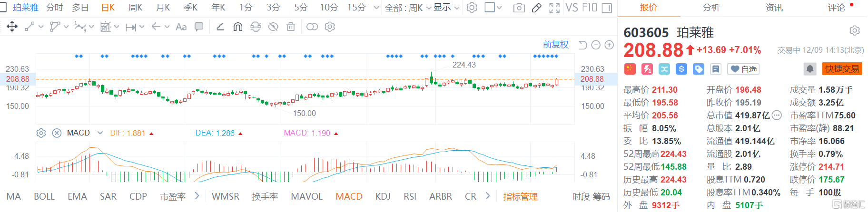Click the note bookmark icon
Screen dimensions: 868x212
pos(716,69)
